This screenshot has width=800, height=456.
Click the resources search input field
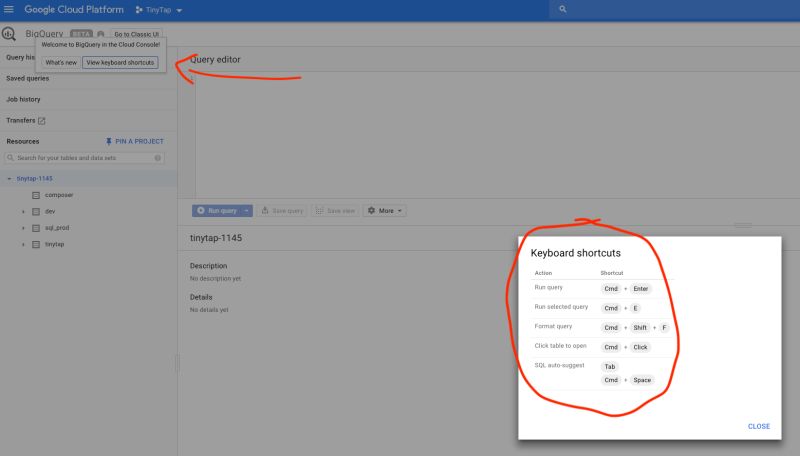point(84,158)
